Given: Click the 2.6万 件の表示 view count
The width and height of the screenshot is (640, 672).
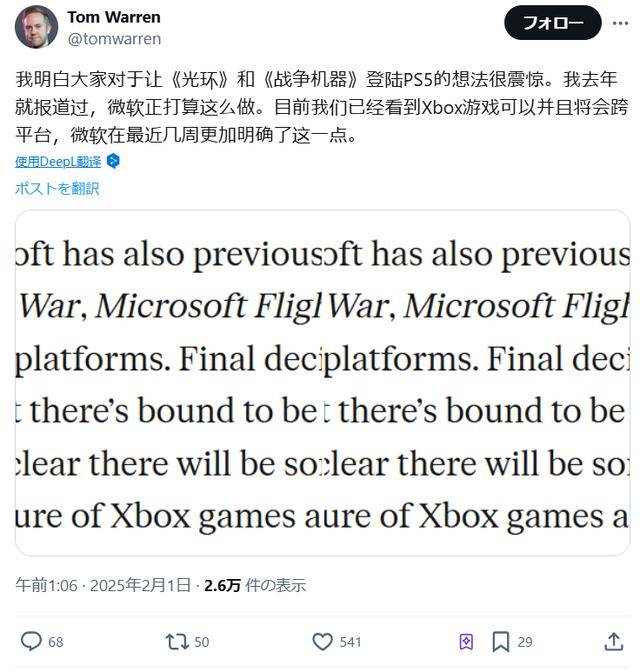Looking at the screenshot, I should point(255,585).
